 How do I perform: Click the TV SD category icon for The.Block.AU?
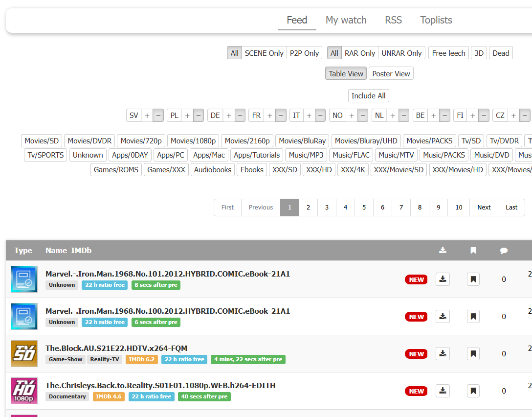pos(24,354)
